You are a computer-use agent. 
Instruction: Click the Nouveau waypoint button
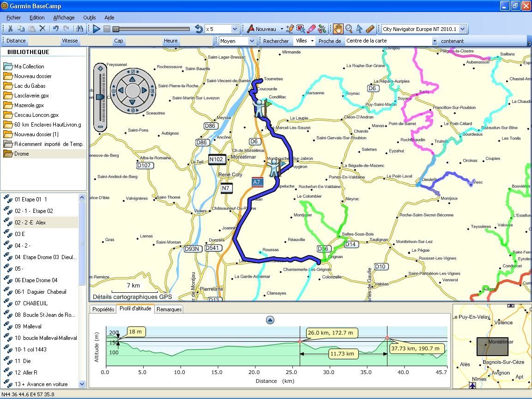coord(261,29)
